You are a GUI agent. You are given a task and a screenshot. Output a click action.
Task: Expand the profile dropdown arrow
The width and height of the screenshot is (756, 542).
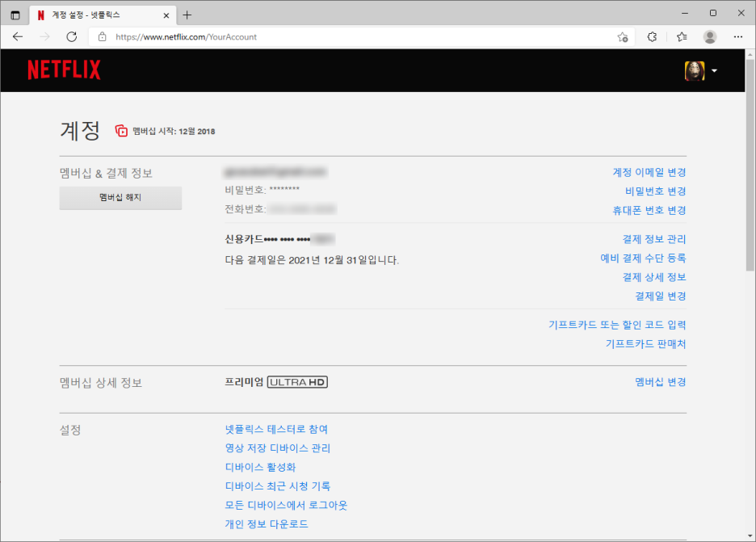coord(714,71)
